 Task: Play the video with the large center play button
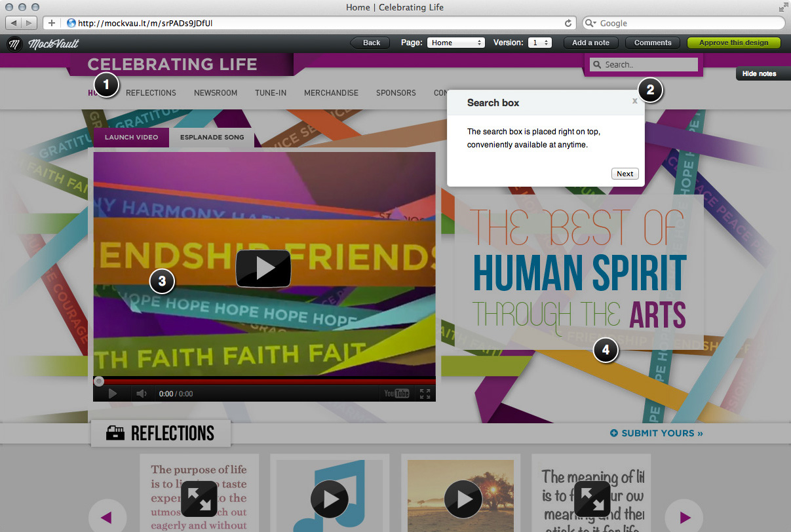[x=263, y=268]
